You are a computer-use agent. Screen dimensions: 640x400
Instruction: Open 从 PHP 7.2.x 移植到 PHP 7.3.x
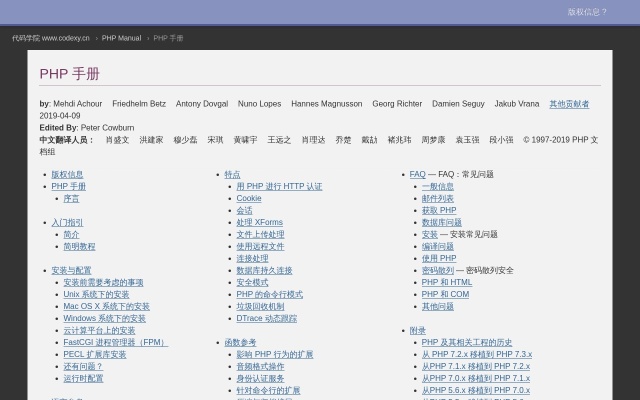[476, 354]
